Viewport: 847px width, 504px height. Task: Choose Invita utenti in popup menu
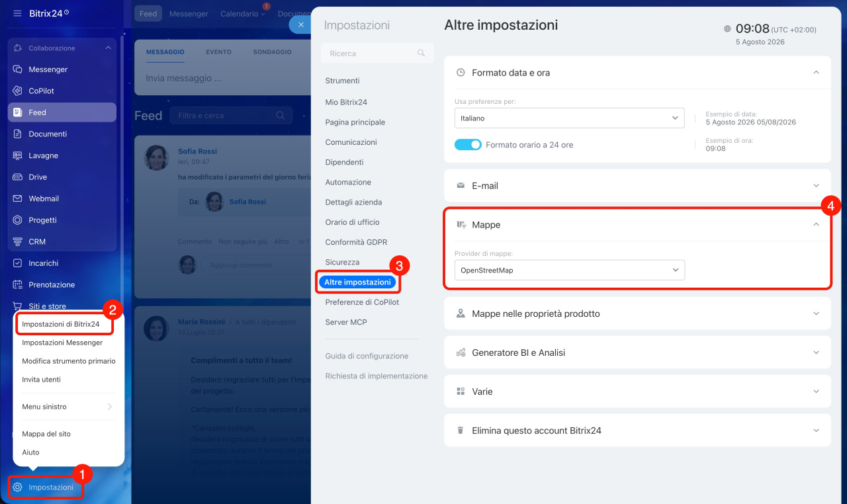[41, 380]
